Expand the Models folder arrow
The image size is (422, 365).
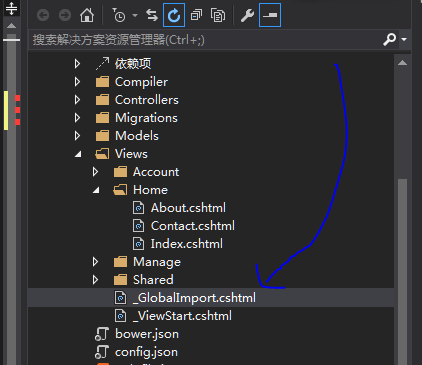(x=77, y=135)
